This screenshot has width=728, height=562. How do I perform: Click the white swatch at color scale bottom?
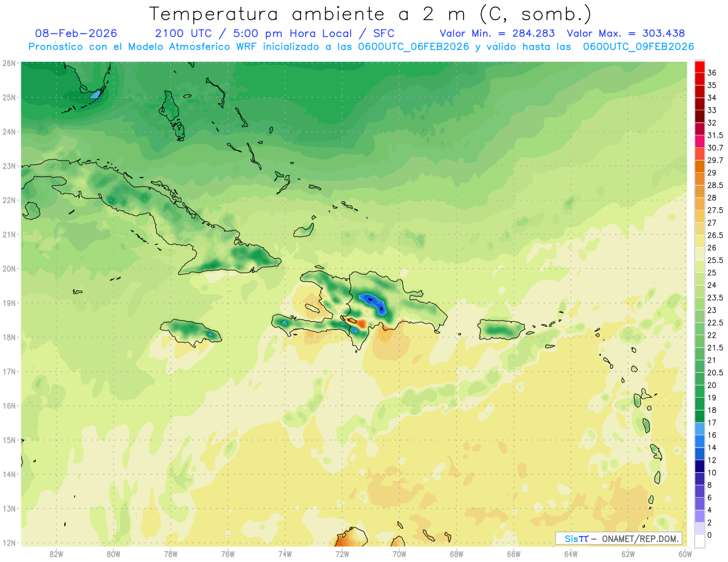click(699, 541)
